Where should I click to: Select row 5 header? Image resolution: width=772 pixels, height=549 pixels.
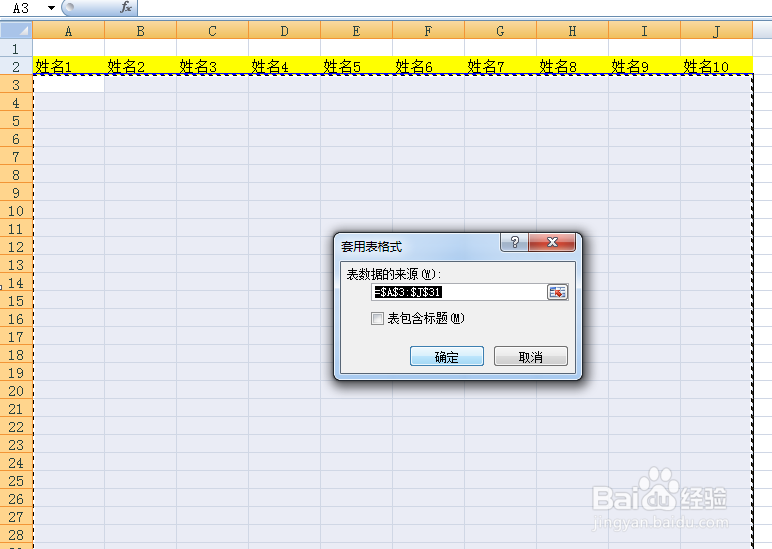point(16,121)
